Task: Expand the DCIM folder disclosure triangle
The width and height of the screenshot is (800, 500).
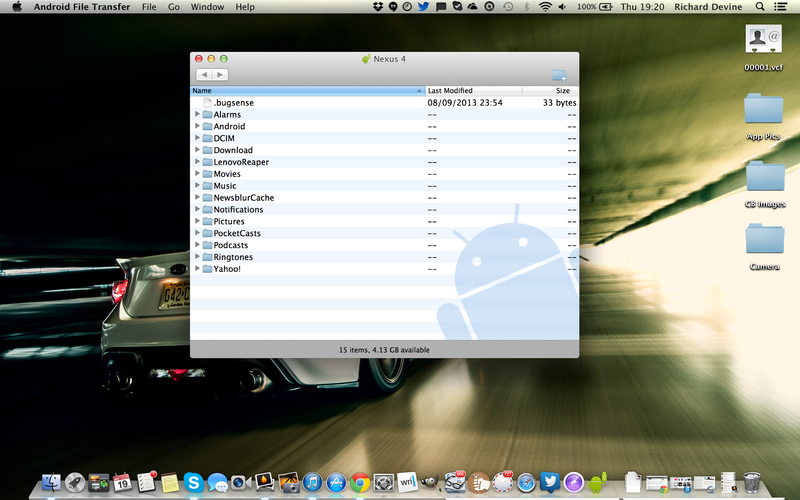Action: coord(197,138)
